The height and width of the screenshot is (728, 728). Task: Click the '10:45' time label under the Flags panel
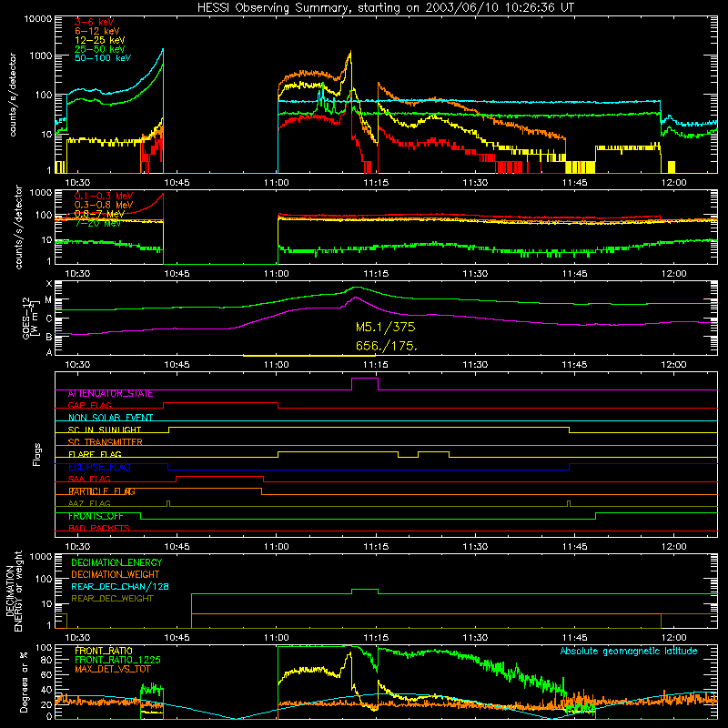tap(177, 547)
